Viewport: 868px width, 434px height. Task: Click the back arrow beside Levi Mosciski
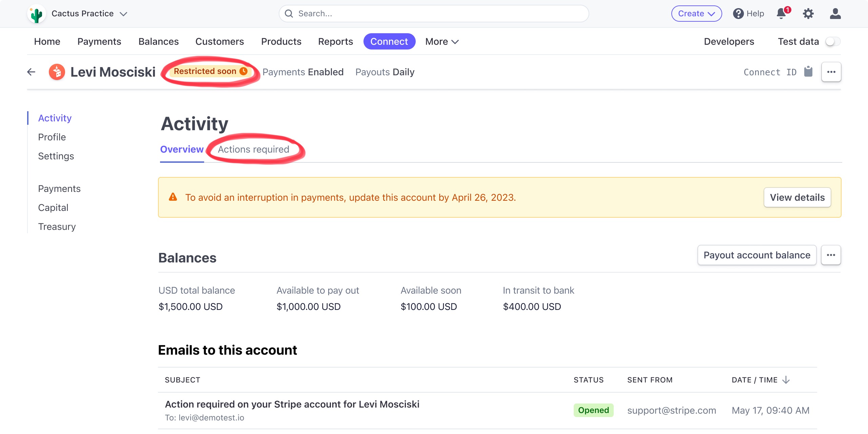click(31, 72)
